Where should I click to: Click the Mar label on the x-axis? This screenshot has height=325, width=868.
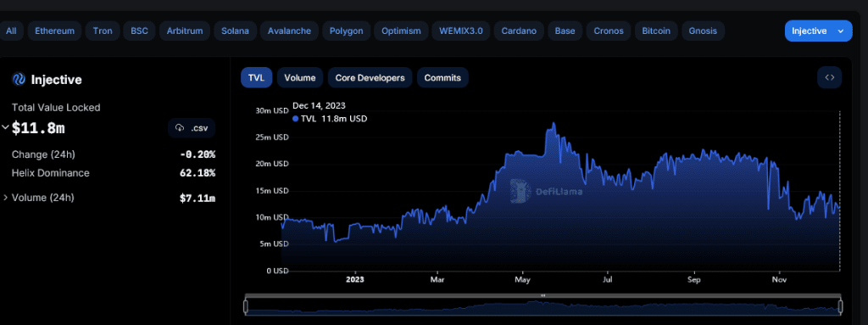coord(437,280)
